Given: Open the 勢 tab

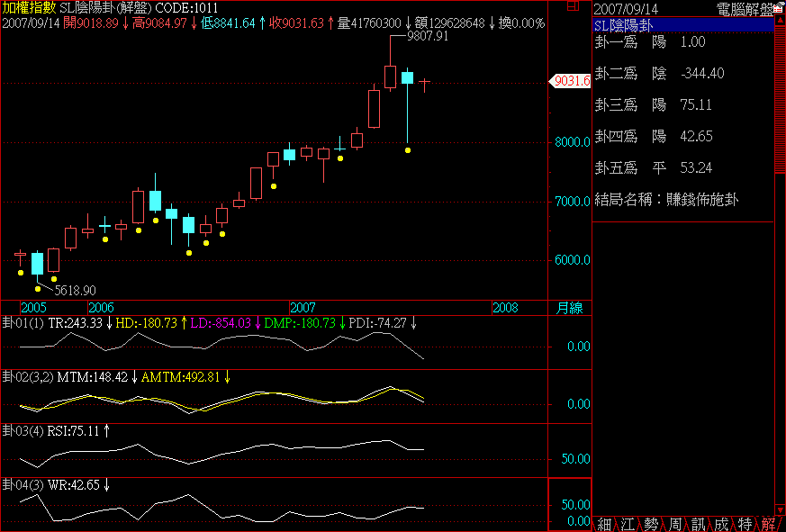Looking at the screenshot, I should [650, 524].
